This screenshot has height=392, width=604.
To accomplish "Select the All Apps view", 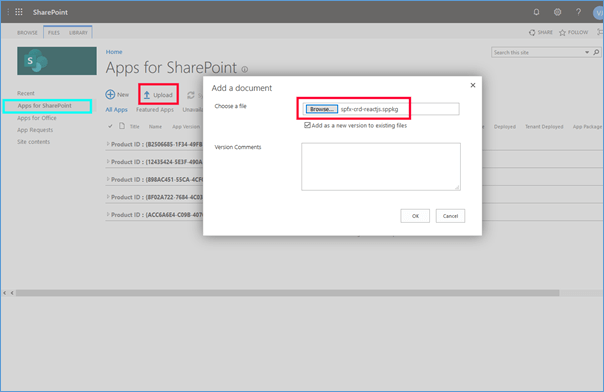I will pos(116,110).
